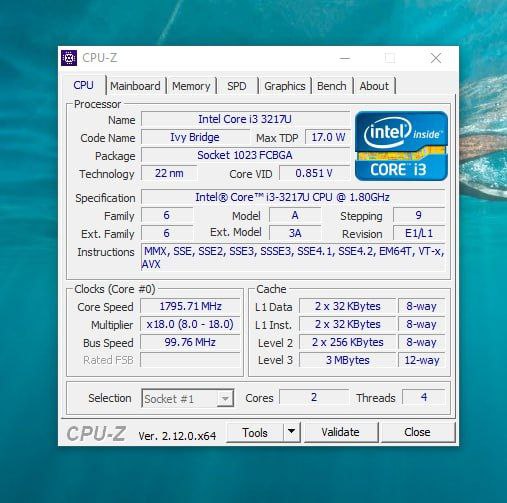This screenshot has width=507, height=503.
Task: Select the CPU tab
Action: pyautogui.click(x=84, y=85)
